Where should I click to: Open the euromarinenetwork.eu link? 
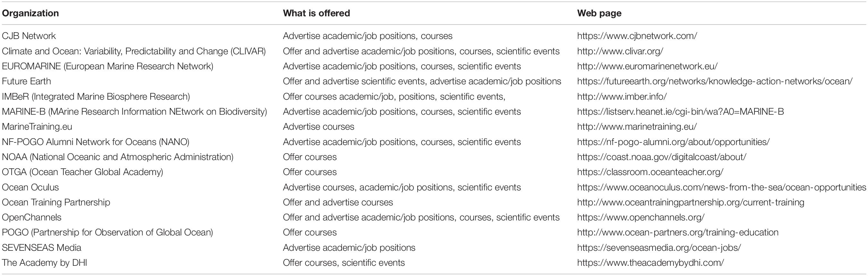coord(647,66)
